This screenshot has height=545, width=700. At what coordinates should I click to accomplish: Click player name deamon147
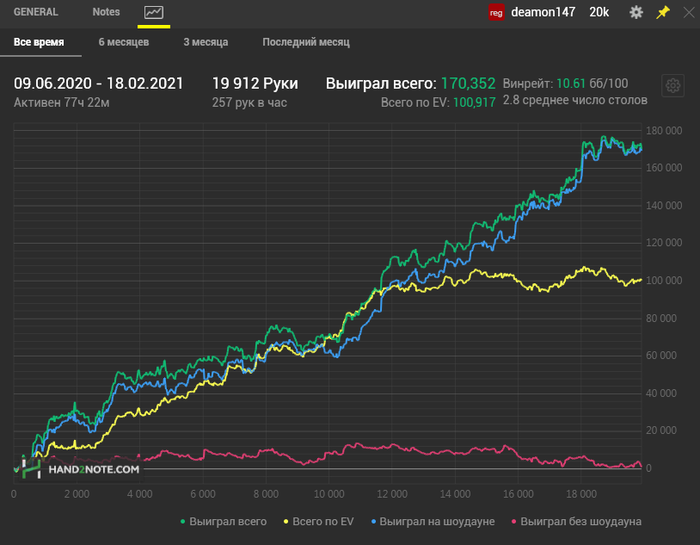(543, 12)
